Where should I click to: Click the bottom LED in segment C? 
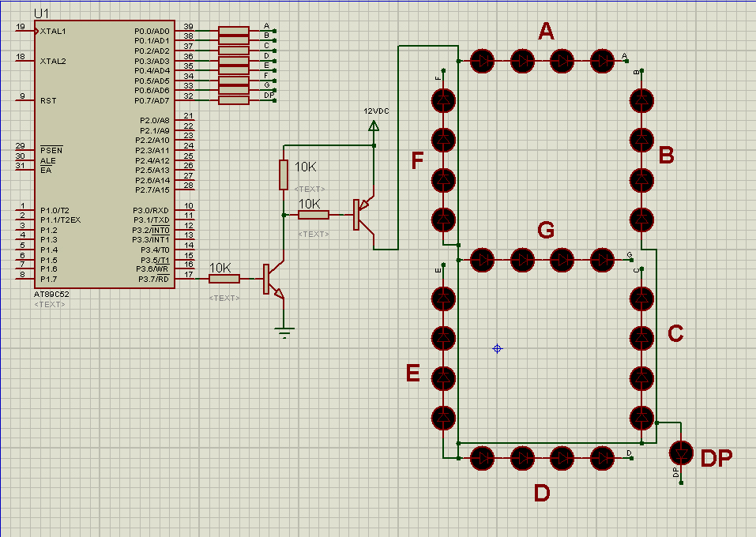coord(641,416)
